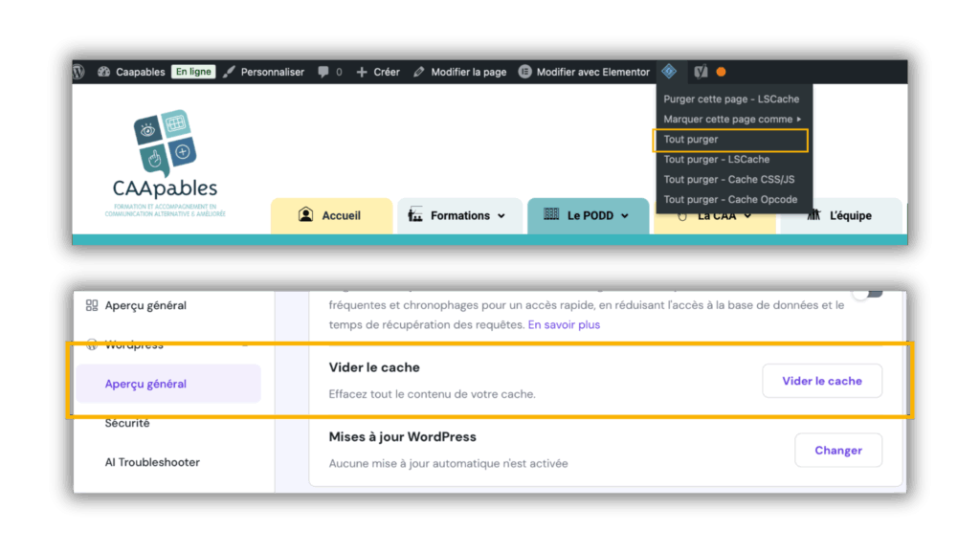Click the WordPress logo in admin bar
Screen dimensions: 980x553
[78, 71]
